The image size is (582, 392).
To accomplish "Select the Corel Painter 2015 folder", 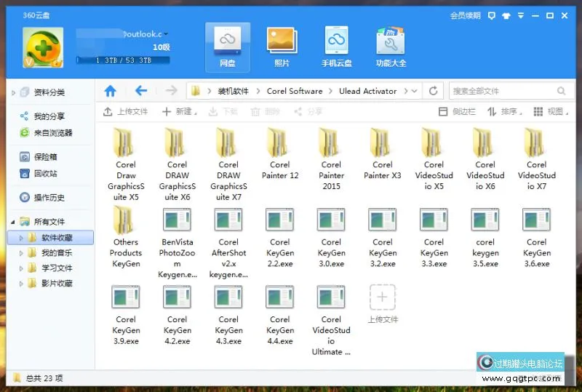I will (331, 159).
